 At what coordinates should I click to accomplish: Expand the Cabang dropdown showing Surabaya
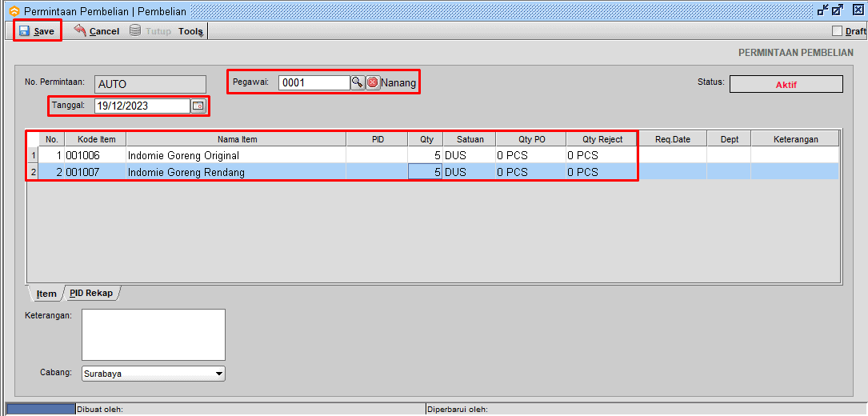coord(219,374)
